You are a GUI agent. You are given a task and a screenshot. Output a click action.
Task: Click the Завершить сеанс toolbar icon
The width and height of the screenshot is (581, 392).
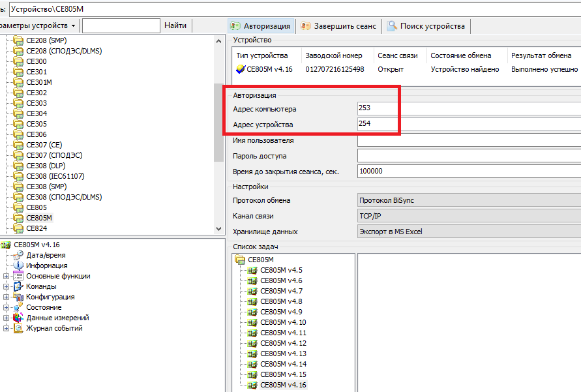coord(306,26)
